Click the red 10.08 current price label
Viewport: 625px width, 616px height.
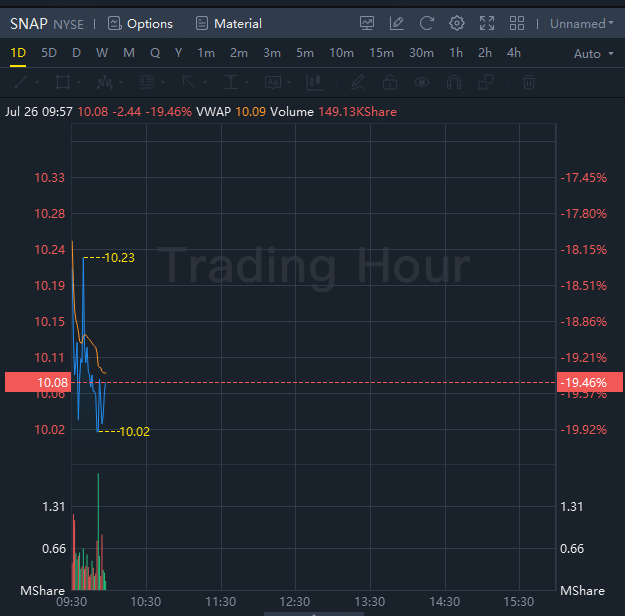38,382
